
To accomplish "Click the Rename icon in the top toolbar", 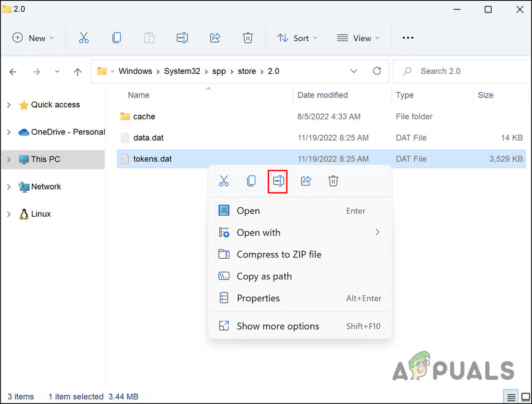I will click(182, 38).
